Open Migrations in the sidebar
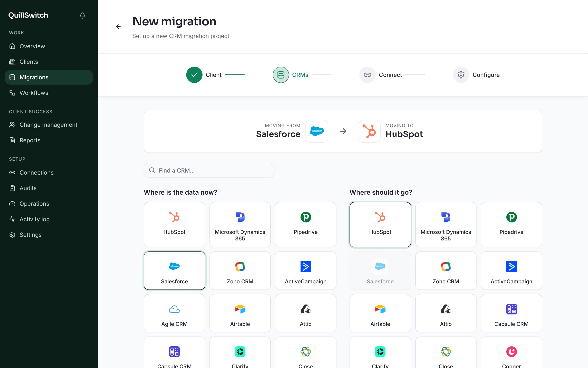The image size is (588, 368). click(x=49, y=77)
